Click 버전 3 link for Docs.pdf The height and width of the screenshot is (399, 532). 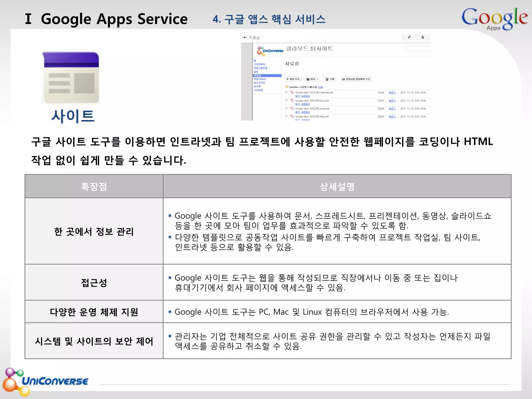[x=392, y=101]
